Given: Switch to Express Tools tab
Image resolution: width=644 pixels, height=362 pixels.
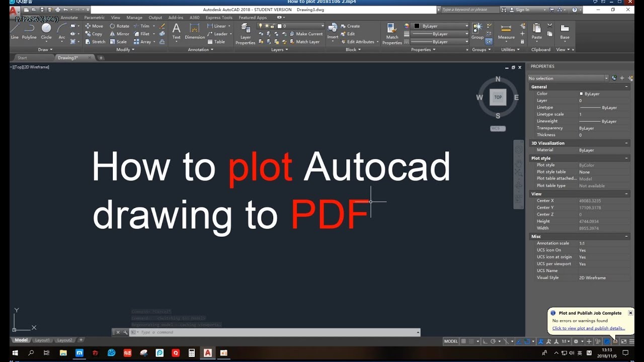Looking at the screenshot, I should coord(219,18).
